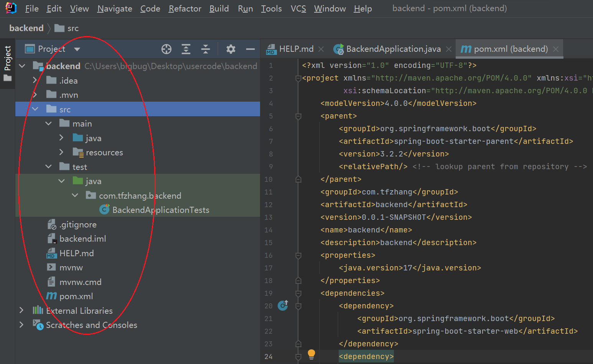The width and height of the screenshot is (593, 364).
Task: Click the Collapse All icon in Project panel
Action: point(206,49)
